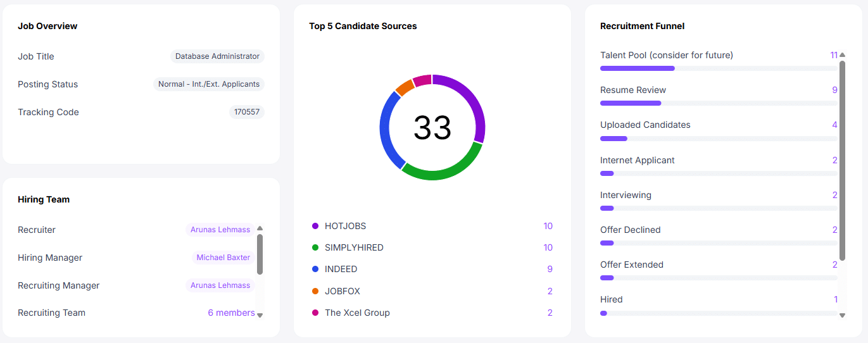Click the Hiring Team scrollbar thumb
Viewport: 868px width, 343px height.
[260, 253]
